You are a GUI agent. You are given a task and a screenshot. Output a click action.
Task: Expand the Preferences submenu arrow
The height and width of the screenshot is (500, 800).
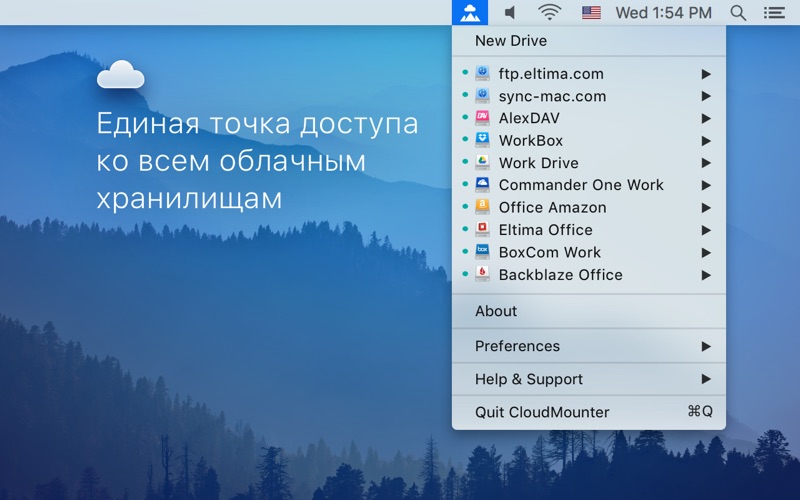(706, 346)
